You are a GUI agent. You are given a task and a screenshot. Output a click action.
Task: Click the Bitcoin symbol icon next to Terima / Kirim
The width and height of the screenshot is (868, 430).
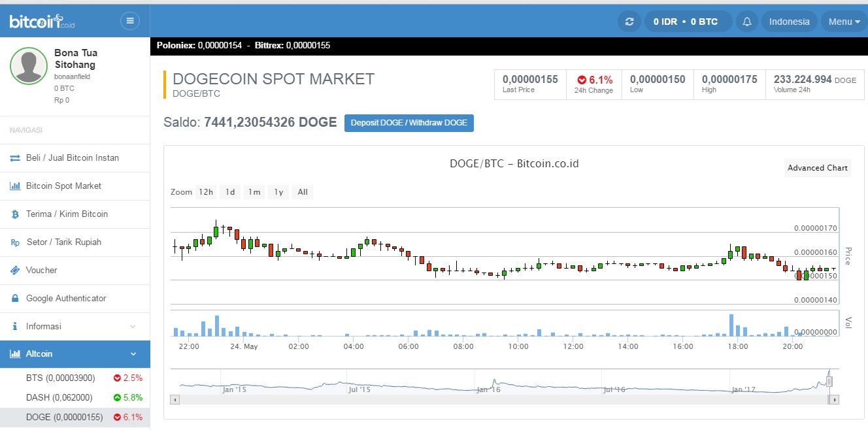coord(15,214)
